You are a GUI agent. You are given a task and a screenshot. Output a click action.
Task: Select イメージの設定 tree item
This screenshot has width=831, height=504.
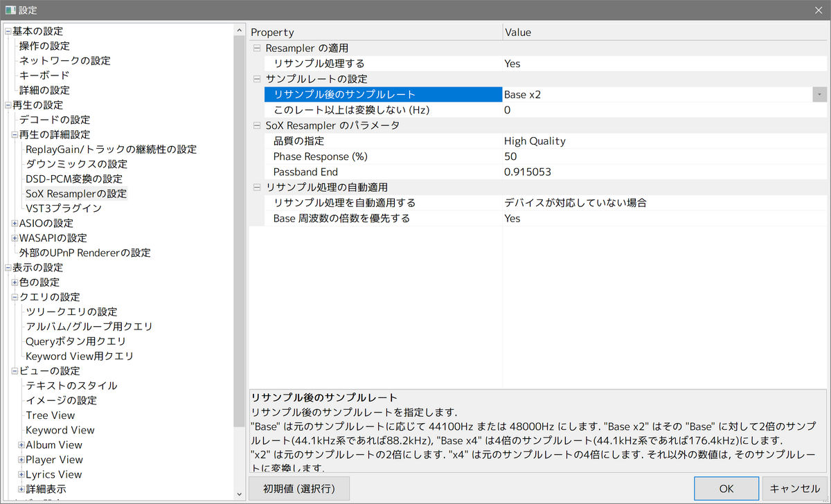point(61,401)
